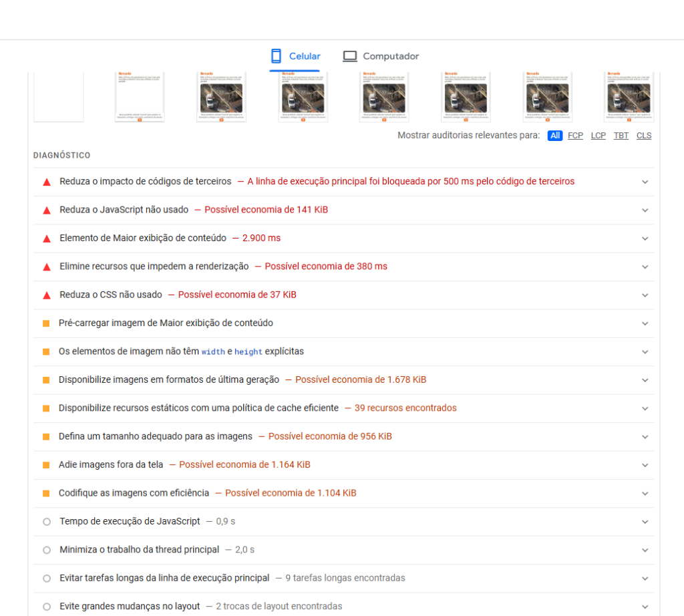This screenshot has width=684, height=616.
Task: Expand 'Reduza o JavaScript não usado' chevron
Action: point(645,210)
